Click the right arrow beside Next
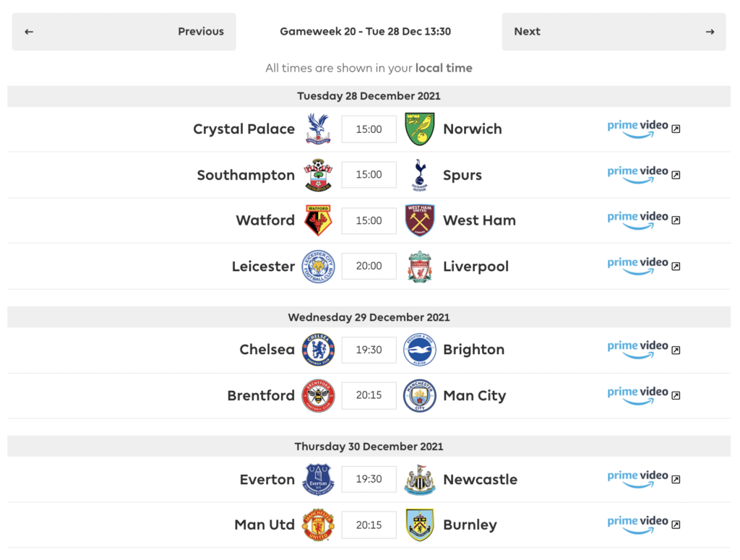740x560 pixels. pos(709,31)
